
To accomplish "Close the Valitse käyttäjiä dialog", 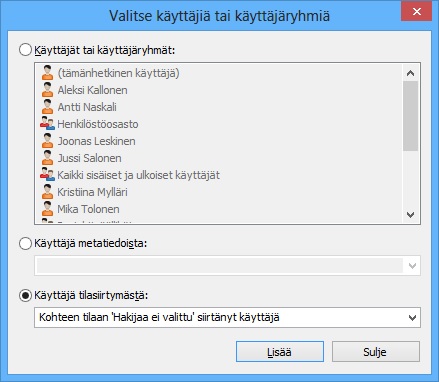I will tap(417, 12).
